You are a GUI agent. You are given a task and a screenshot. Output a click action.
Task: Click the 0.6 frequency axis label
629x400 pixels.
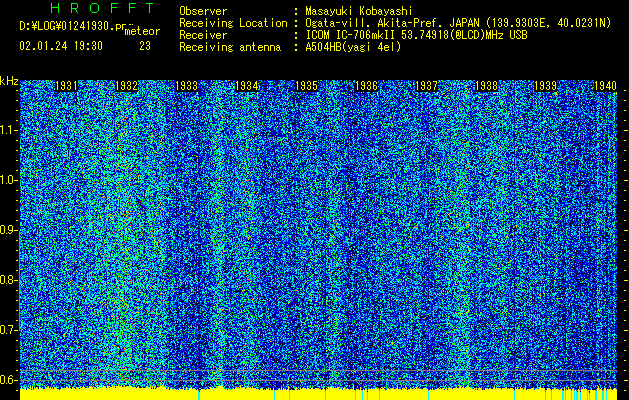coord(8,380)
